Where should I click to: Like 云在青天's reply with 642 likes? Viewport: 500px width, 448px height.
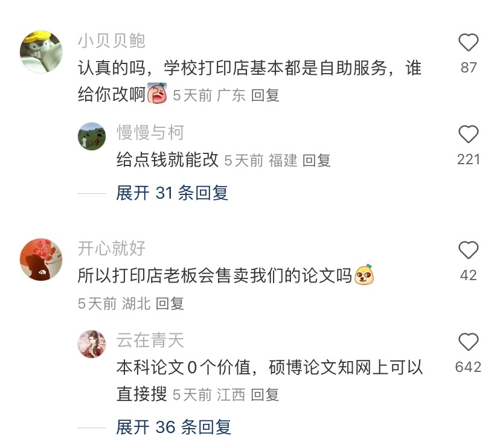468,342
